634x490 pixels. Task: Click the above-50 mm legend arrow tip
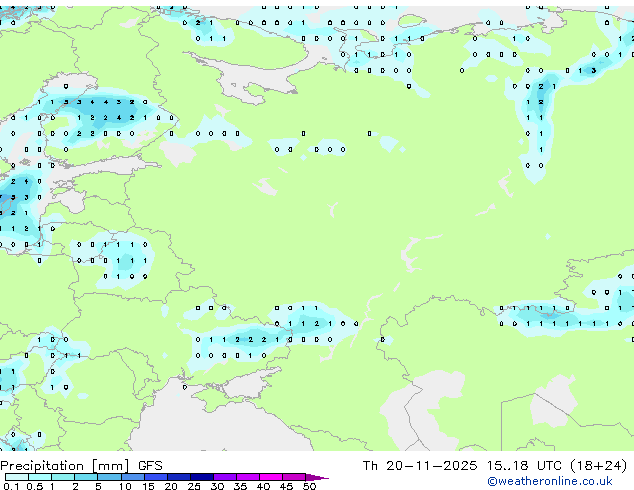point(317,477)
